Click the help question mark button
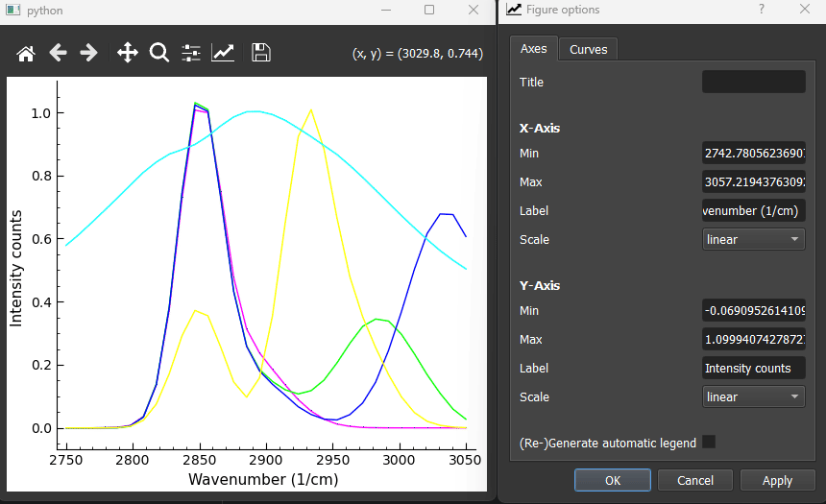826x504 pixels. [x=762, y=9]
